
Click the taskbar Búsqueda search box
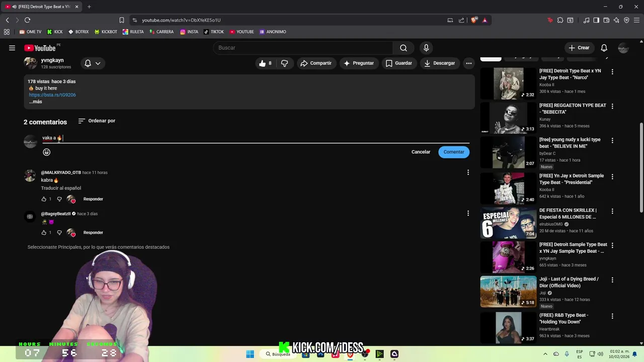pos(278,354)
